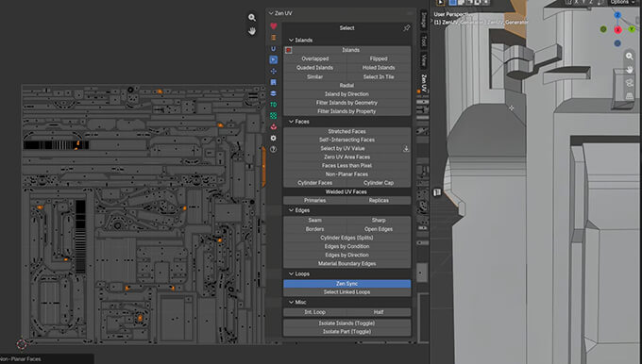Switch to the Tool sidebar tab
The image size is (642, 364).
(424, 41)
